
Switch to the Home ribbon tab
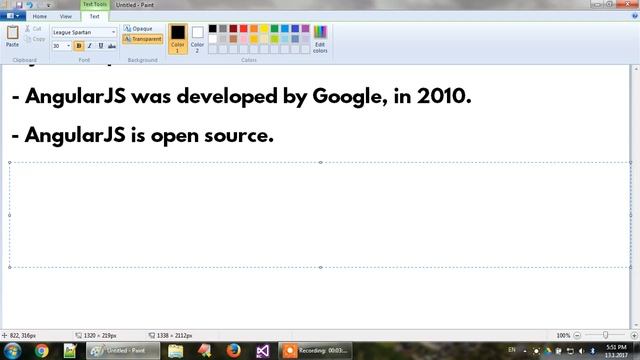(x=40, y=16)
